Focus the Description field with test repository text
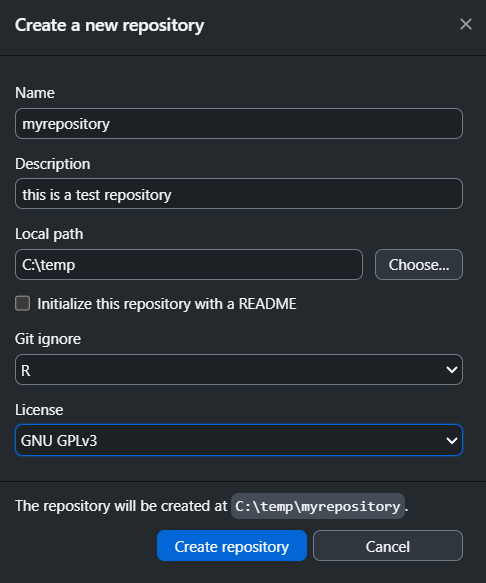486x583 pixels. [239, 194]
